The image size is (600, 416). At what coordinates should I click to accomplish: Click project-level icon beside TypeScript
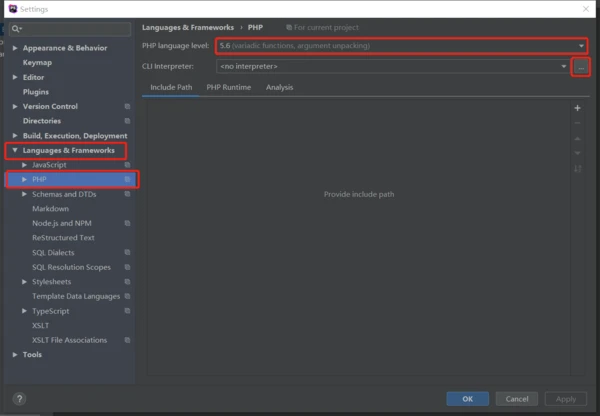tap(127, 311)
